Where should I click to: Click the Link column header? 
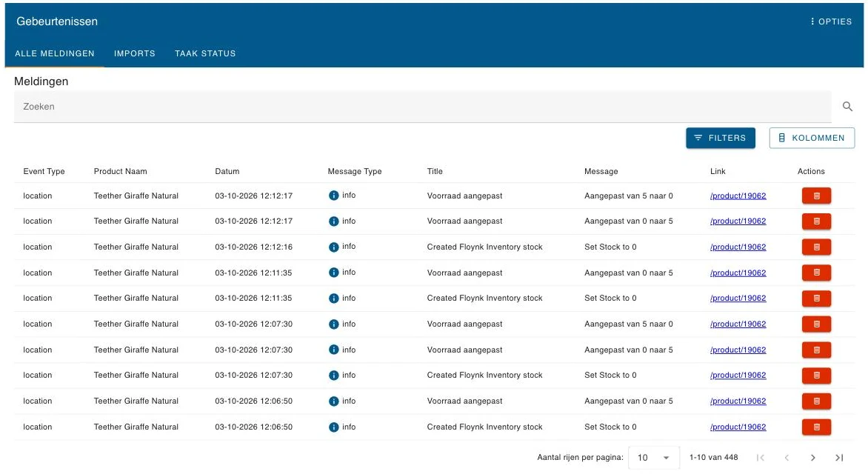click(x=718, y=171)
